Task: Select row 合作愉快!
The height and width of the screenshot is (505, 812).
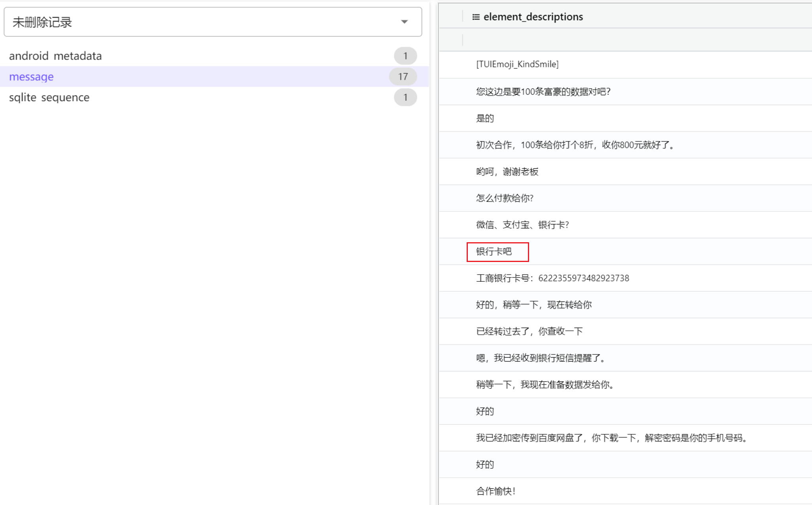Action: pyautogui.click(x=625, y=491)
